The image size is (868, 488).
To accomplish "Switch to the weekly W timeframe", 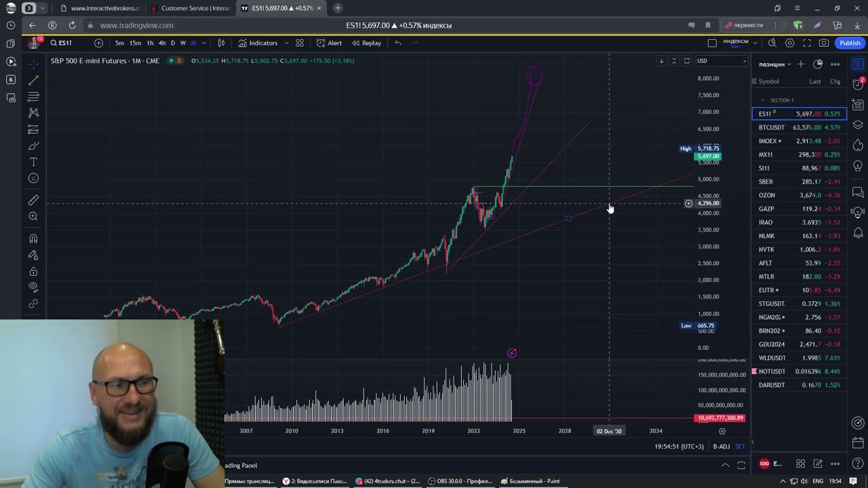I will 182,43.
